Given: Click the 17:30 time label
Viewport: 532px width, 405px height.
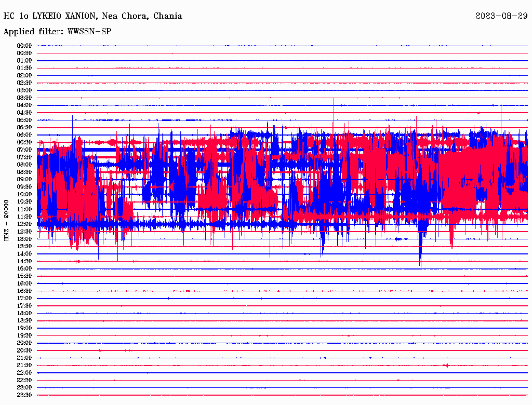Looking at the screenshot, I should pyautogui.click(x=24, y=306).
